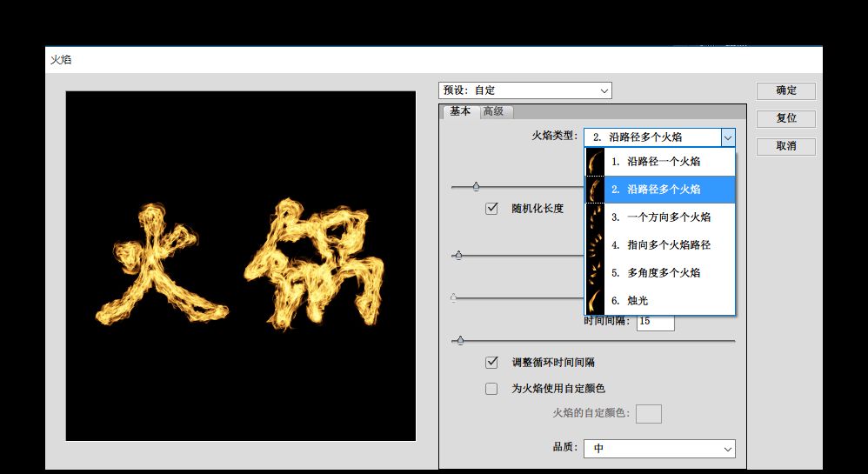The image size is (868, 474).
Task: Collapse the 火焰类型 dropdown arrow
Action: coord(728,137)
